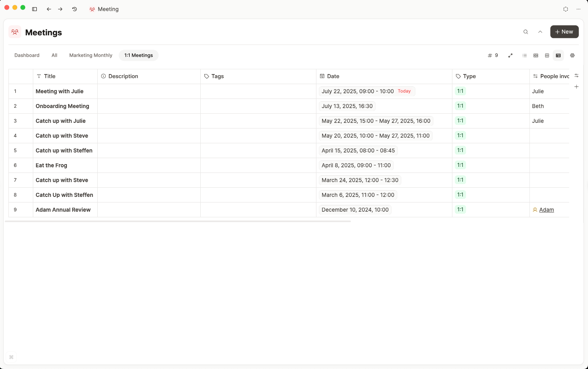Open the Dashboard view tab
This screenshot has height=369, width=588.
tap(26, 55)
